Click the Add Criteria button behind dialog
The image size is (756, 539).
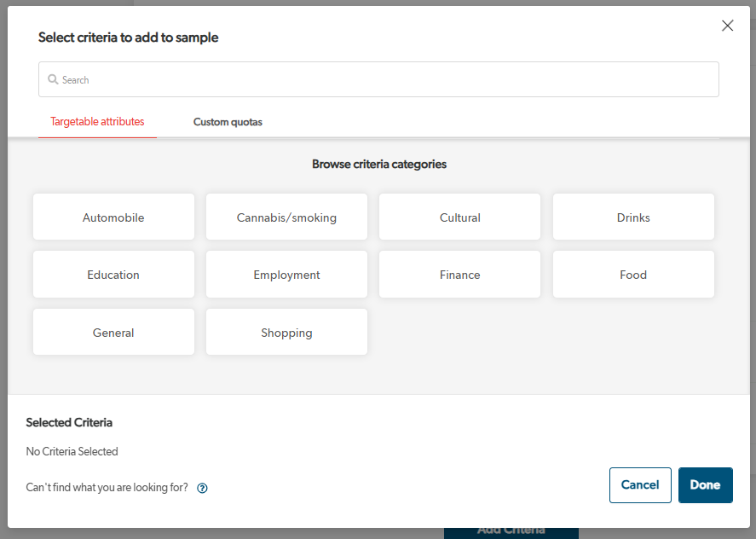pos(511,532)
